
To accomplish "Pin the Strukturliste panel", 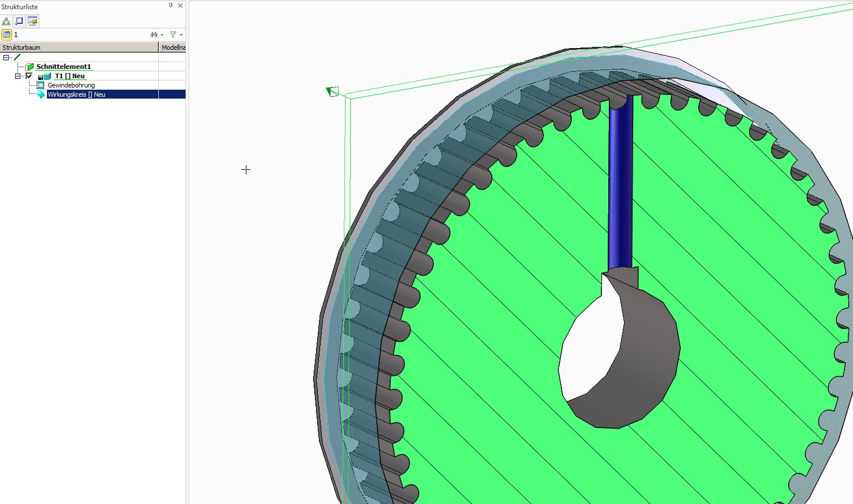I will point(170,6).
